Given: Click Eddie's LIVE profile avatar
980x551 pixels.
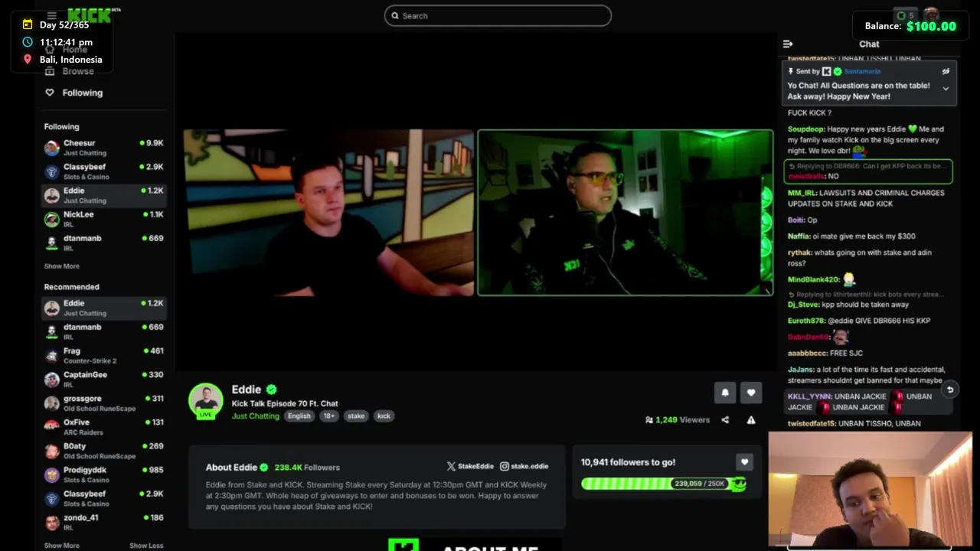Looking at the screenshot, I should (x=206, y=401).
